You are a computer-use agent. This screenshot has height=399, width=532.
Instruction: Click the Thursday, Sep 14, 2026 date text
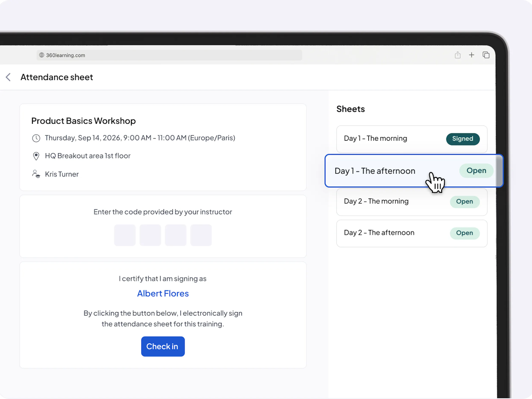[140, 138]
